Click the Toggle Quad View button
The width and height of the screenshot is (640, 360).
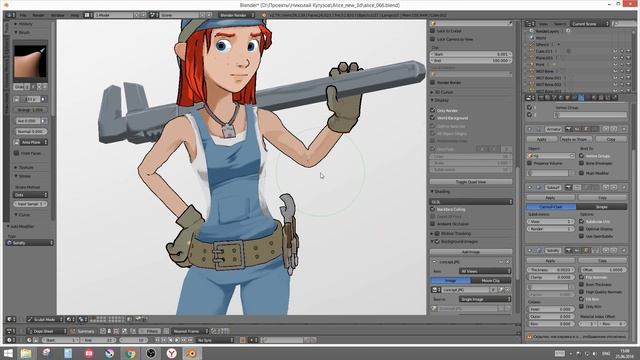pos(471,182)
